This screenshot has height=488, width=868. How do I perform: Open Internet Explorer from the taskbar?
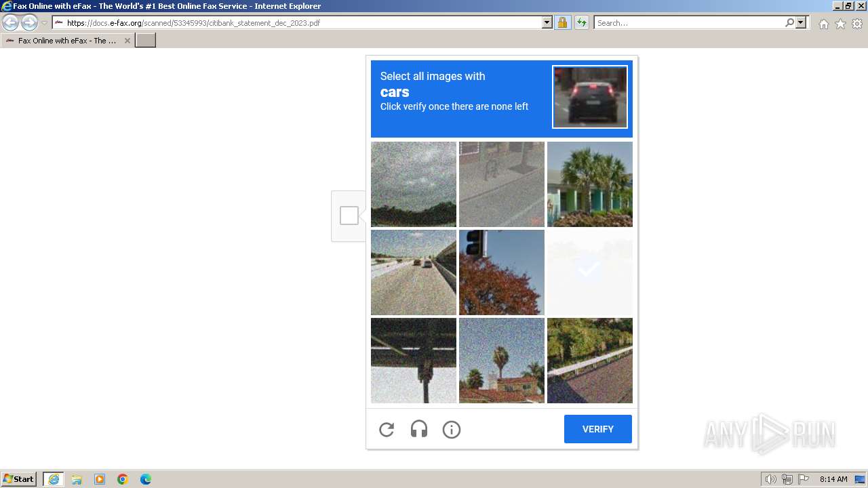coord(54,479)
